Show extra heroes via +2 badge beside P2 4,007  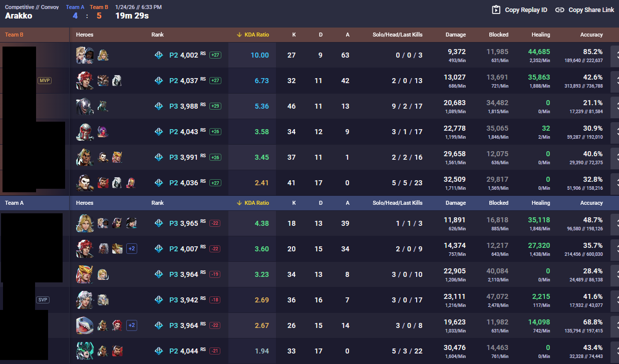[x=132, y=249]
